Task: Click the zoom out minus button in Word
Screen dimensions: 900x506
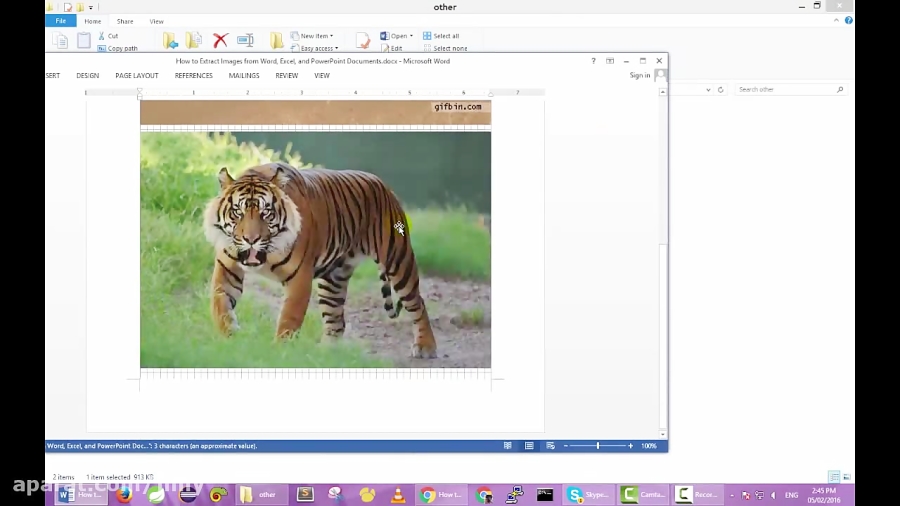Action: point(565,446)
